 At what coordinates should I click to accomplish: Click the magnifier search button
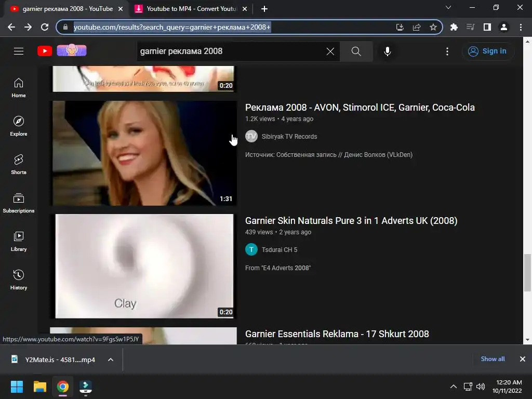pyautogui.click(x=356, y=51)
